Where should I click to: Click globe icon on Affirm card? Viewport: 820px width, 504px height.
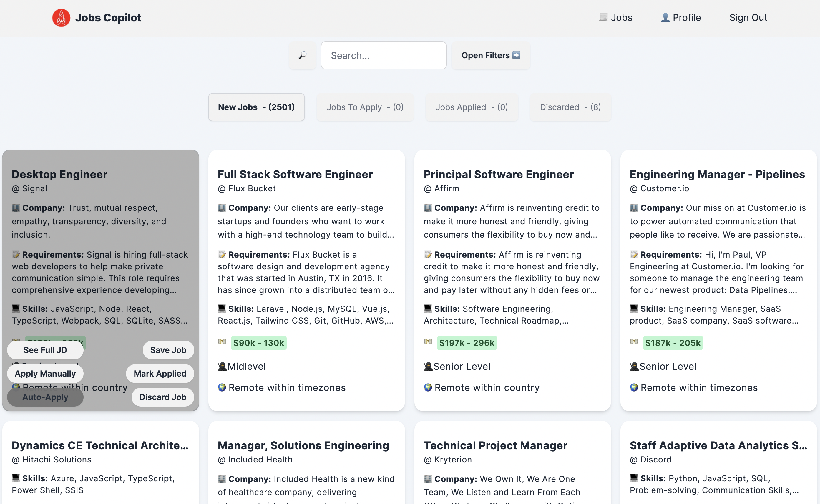[x=428, y=388]
